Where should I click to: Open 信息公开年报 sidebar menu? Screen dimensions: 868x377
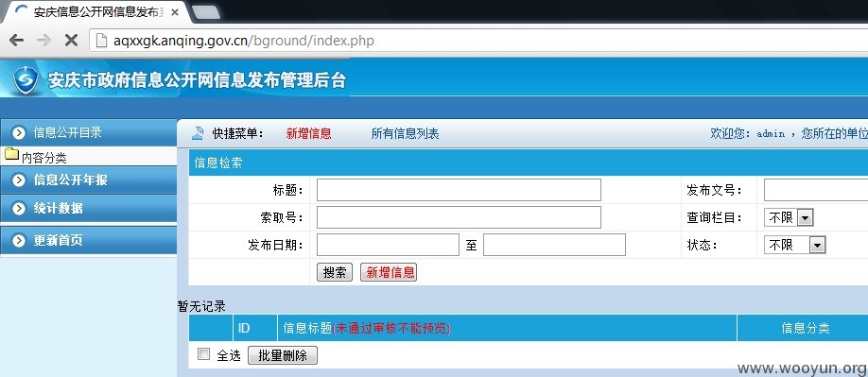(89, 180)
